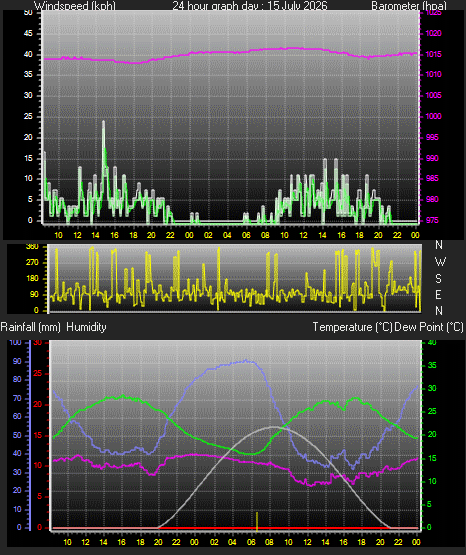Click the Windspeed (kph) axis title

[75, 6]
